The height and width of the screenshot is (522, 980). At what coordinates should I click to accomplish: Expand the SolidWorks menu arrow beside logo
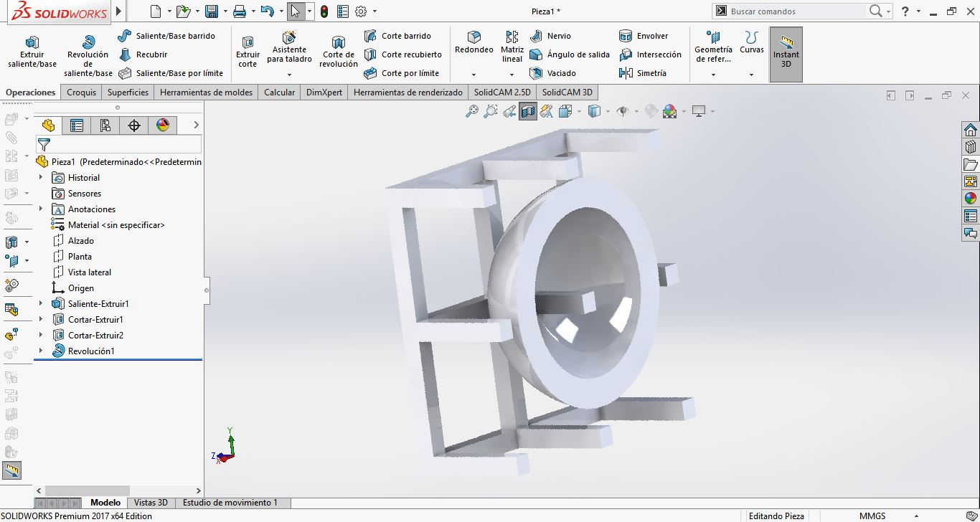pos(118,11)
